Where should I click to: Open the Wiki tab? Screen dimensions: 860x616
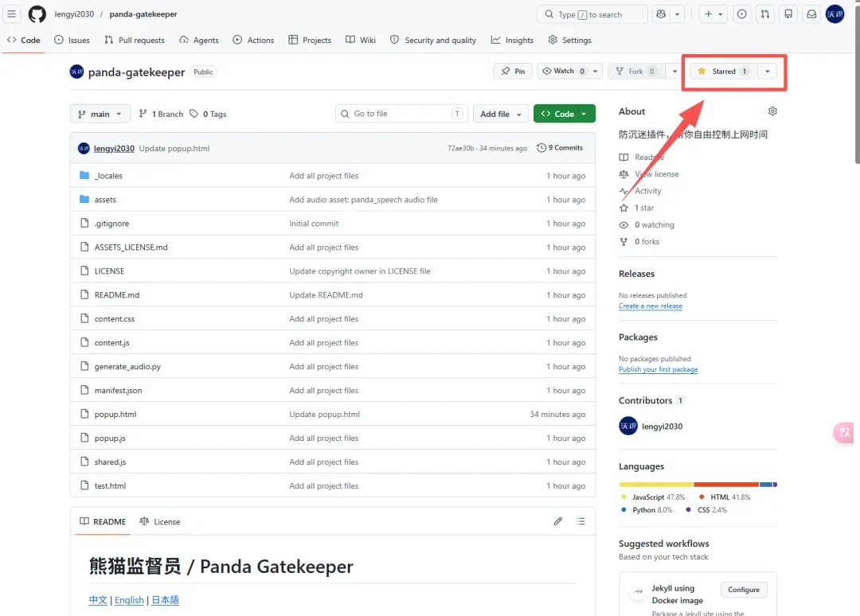pyautogui.click(x=361, y=40)
